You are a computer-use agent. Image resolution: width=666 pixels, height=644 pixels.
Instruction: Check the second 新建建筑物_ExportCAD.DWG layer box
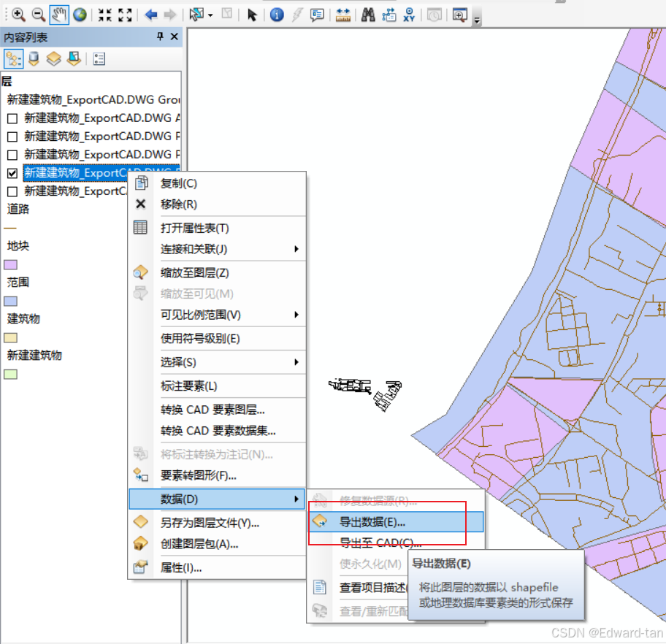(x=12, y=137)
